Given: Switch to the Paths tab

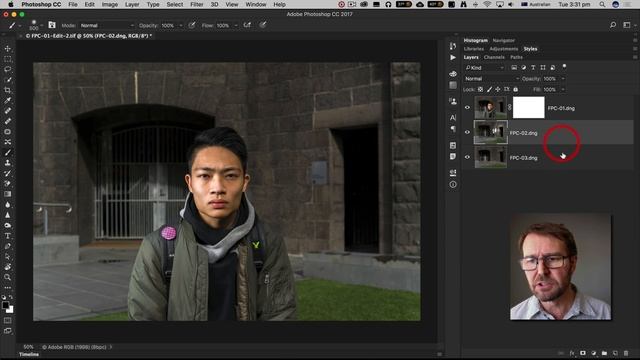Looking at the screenshot, I should click(x=516, y=57).
